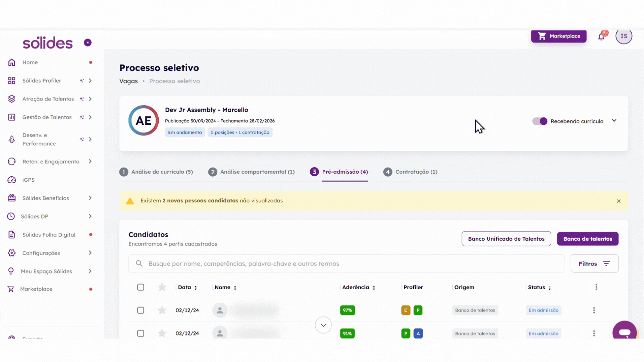Click the orange C profiler badge
The height and width of the screenshot is (362, 644).
pyautogui.click(x=406, y=310)
